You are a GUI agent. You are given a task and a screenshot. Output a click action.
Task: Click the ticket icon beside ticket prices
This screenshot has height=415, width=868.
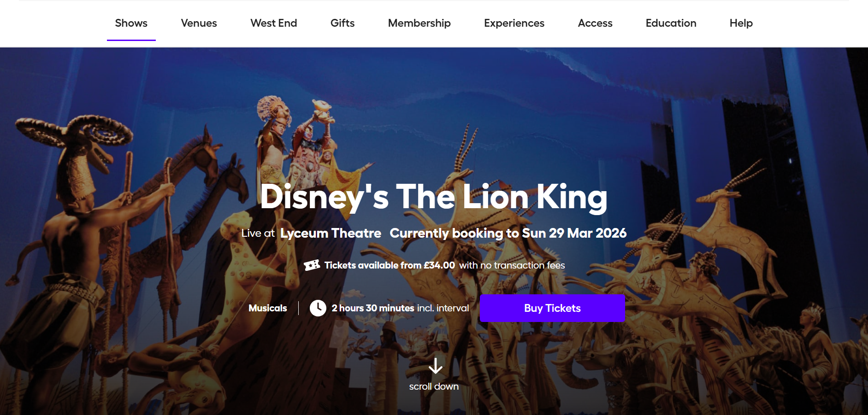[312, 265]
